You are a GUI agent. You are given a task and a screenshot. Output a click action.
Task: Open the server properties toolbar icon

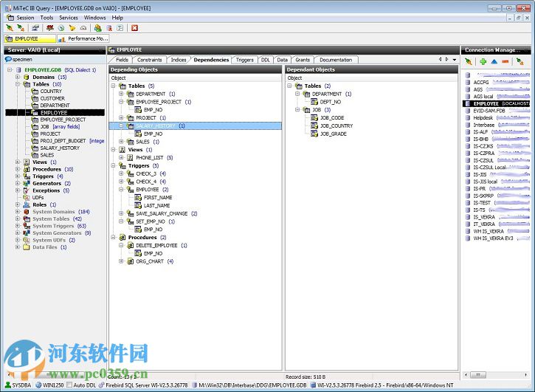point(35,28)
